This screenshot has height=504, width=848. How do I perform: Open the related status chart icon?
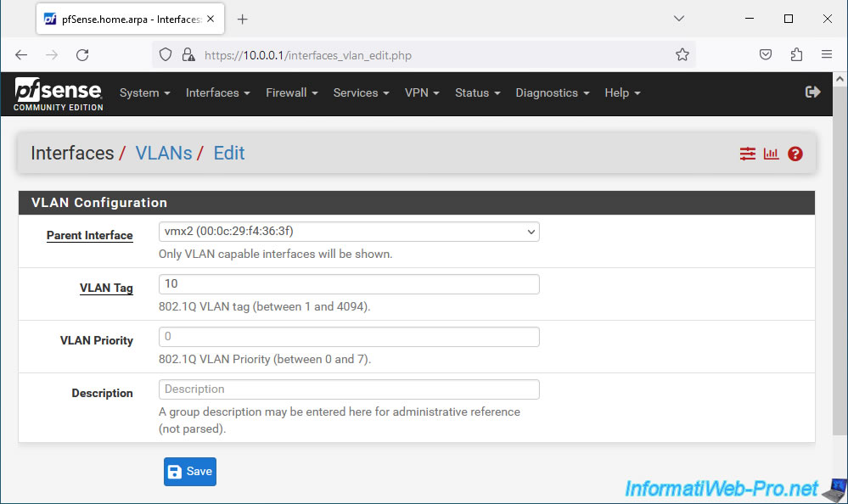click(771, 154)
